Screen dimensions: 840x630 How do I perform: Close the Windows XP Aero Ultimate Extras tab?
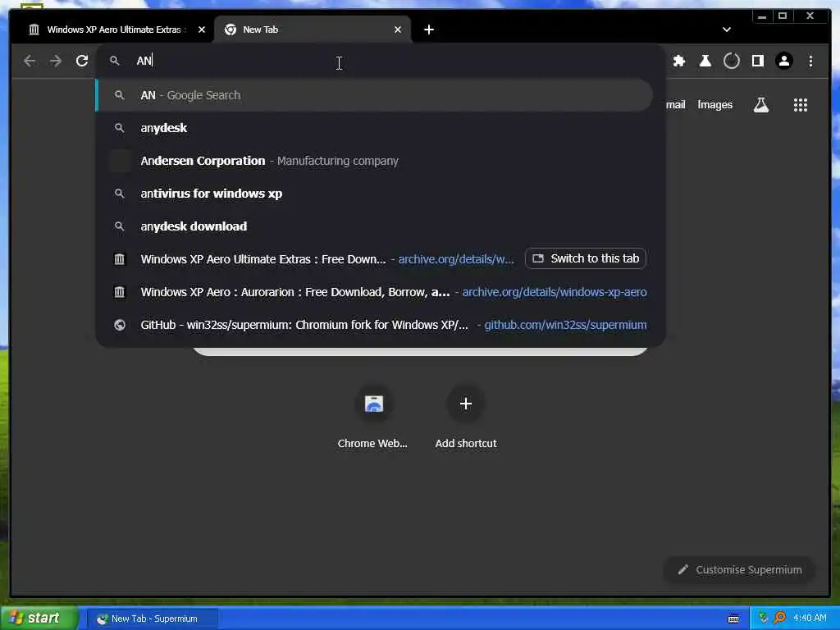coord(202,30)
